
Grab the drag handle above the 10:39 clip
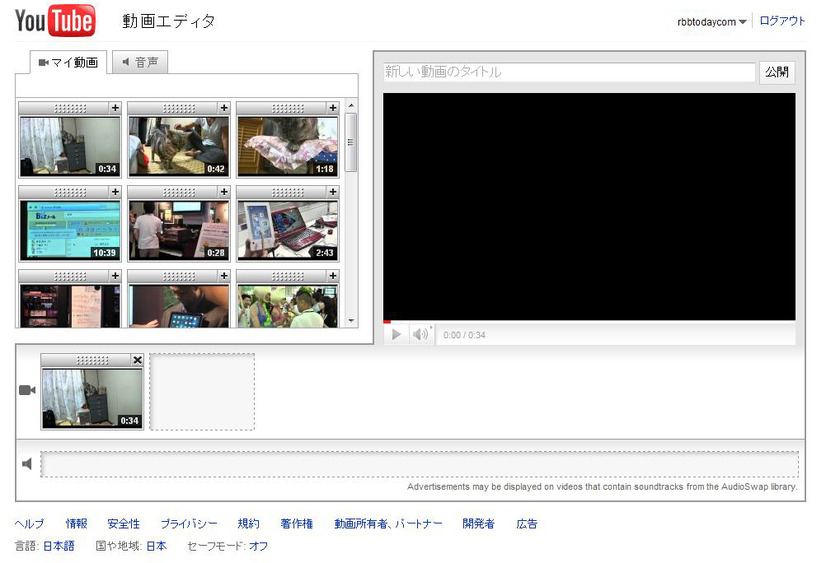pos(70,192)
